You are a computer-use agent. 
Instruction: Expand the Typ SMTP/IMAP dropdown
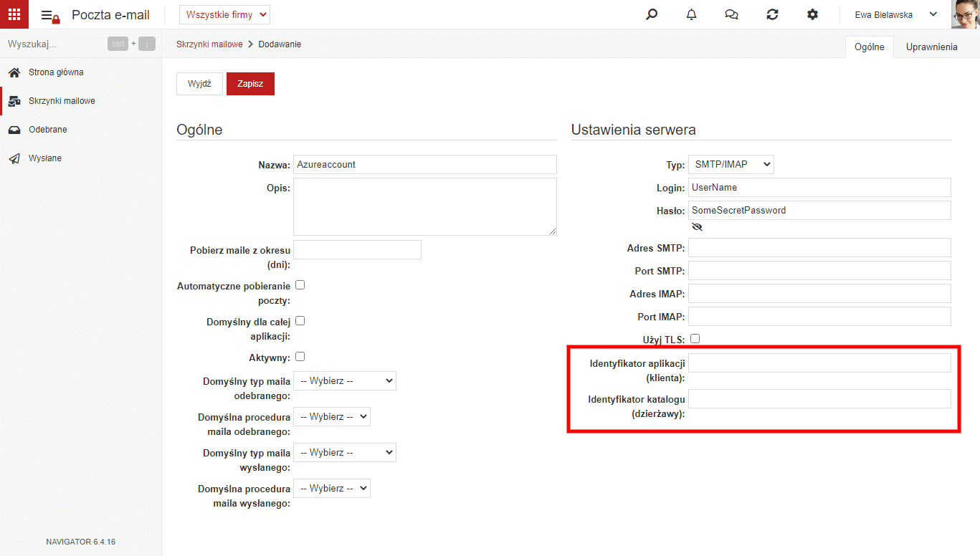pyautogui.click(x=731, y=165)
